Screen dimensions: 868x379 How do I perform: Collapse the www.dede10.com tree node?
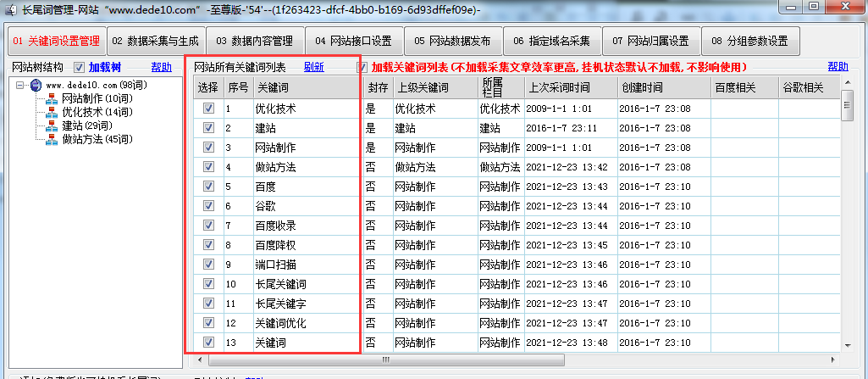pos(20,86)
